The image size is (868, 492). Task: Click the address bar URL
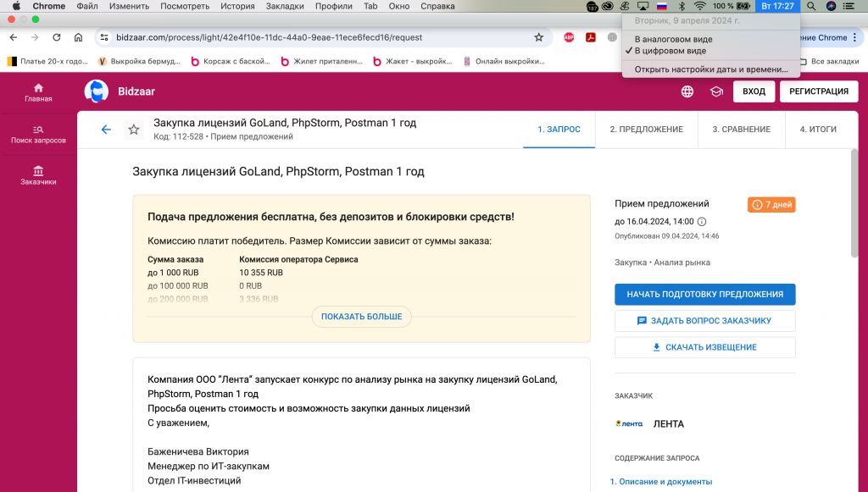point(269,37)
